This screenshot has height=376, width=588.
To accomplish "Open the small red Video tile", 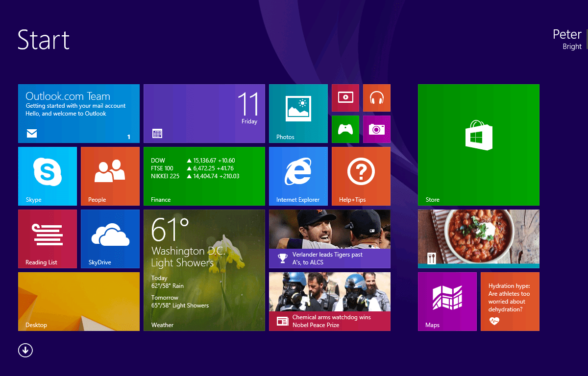I will [x=345, y=98].
